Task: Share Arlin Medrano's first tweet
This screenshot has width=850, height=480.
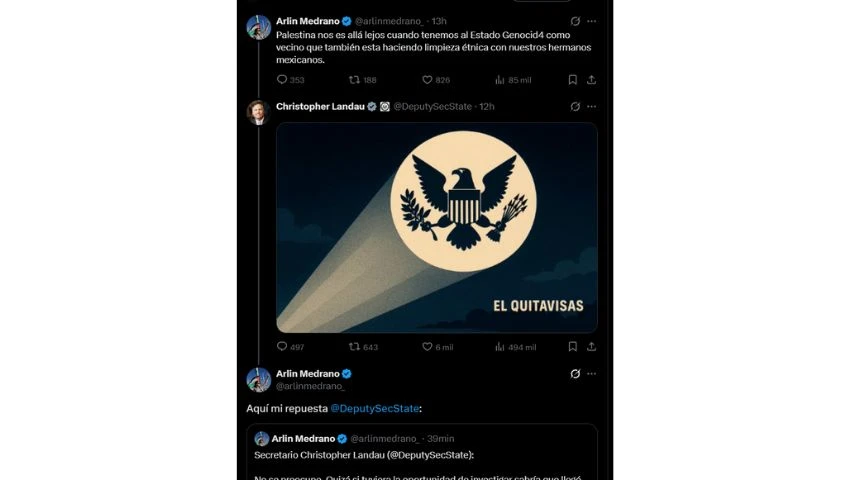Action: click(x=591, y=80)
